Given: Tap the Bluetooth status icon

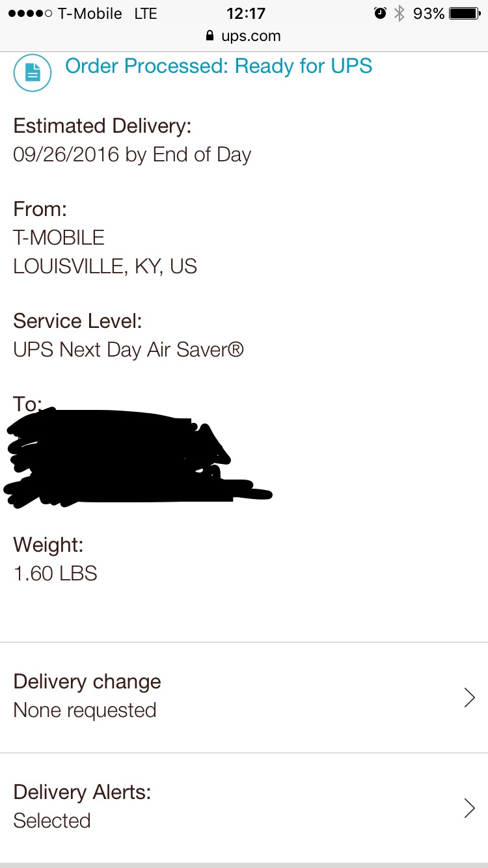Looking at the screenshot, I should click(x=400, y=13).
